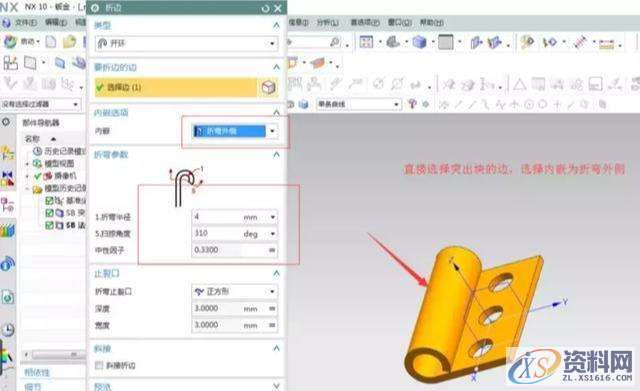
Task: Click the 宽度 field showing 3.0000
Action: click(x=216, y=325)
